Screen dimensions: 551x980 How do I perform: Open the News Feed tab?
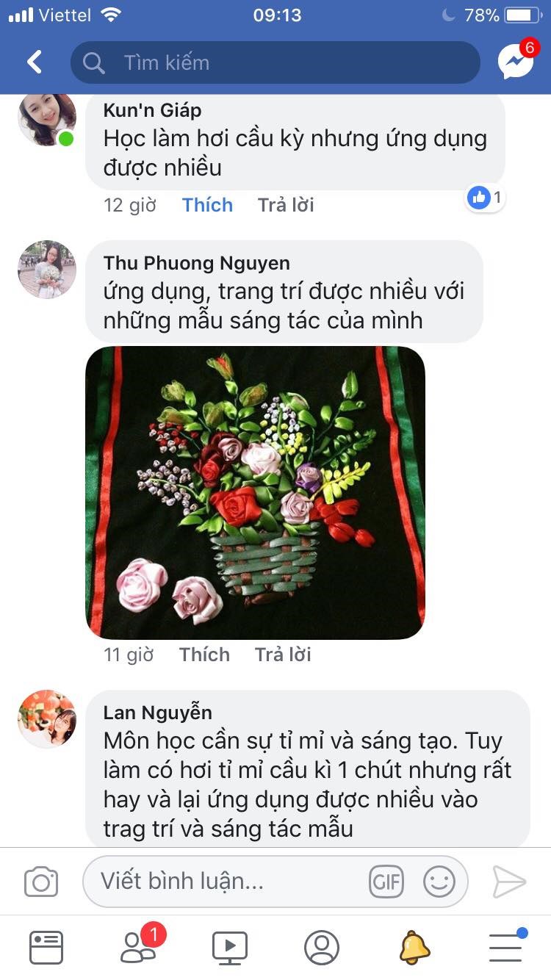(x=46, y=947)
